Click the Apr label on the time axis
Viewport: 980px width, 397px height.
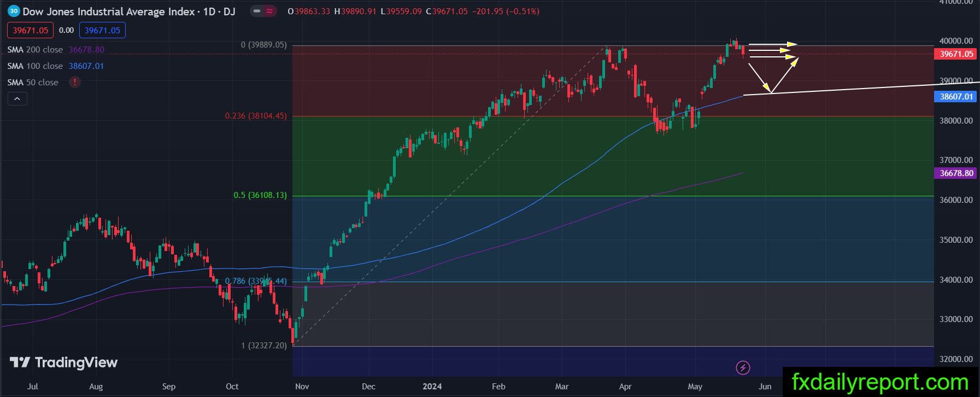(x=625, y=387)
